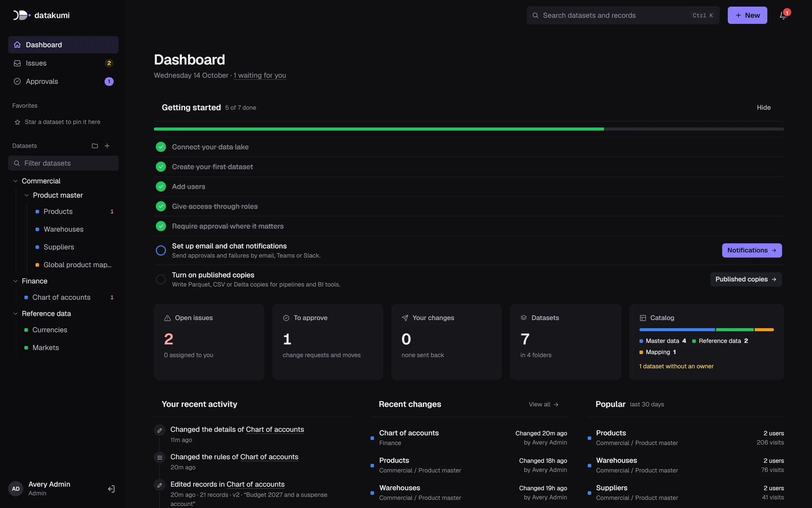Focus the Search datasets and records field
Screen dimensions: 812x508
pos(623,15)
